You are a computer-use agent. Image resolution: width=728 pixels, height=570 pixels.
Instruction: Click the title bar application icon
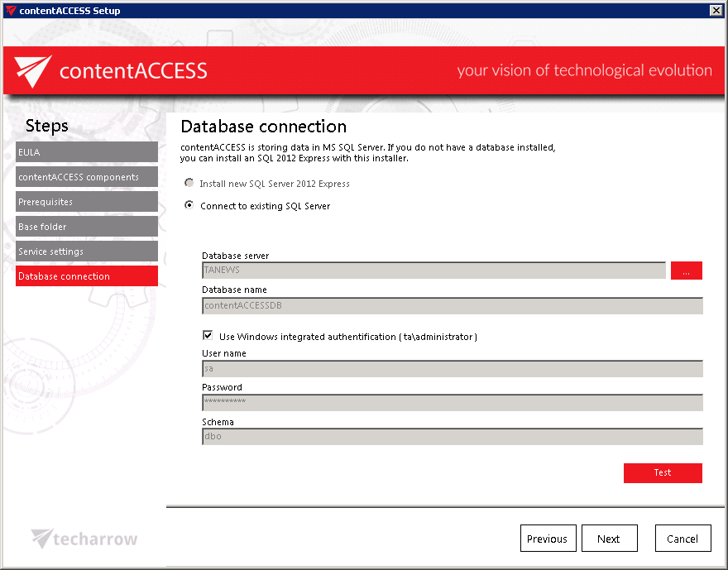click(x=11, y=10)
